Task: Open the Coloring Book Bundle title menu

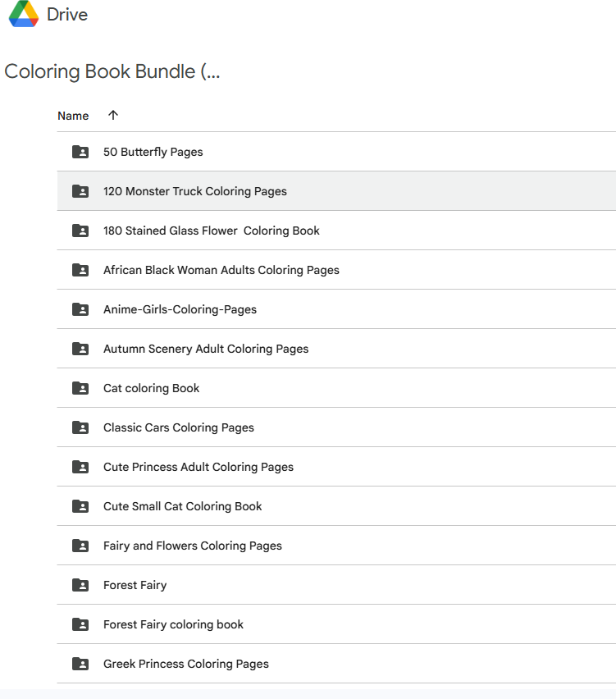Action: [x=112, y=72]
